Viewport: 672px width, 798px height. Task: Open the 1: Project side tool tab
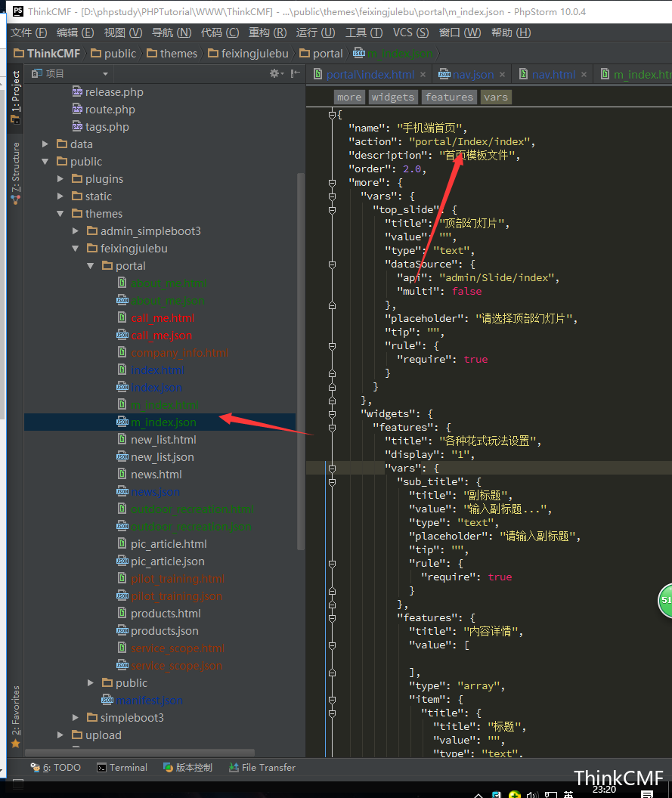[x=16, y=97]
